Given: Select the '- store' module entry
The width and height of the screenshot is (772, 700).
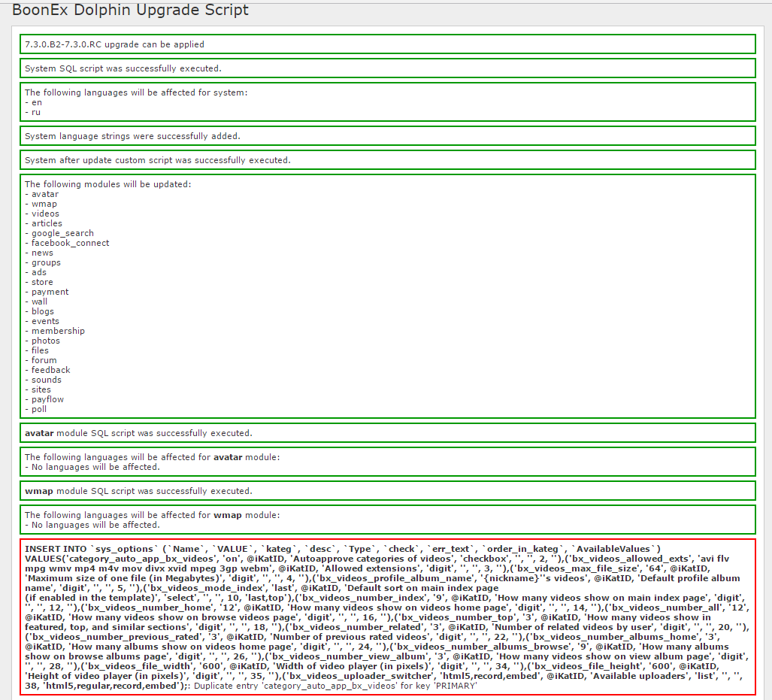Looking at the screenshot, I should tap(39, 282).
